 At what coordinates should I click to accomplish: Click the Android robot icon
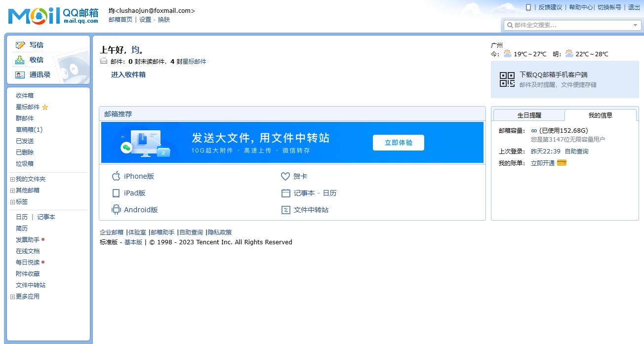[116, 210]
